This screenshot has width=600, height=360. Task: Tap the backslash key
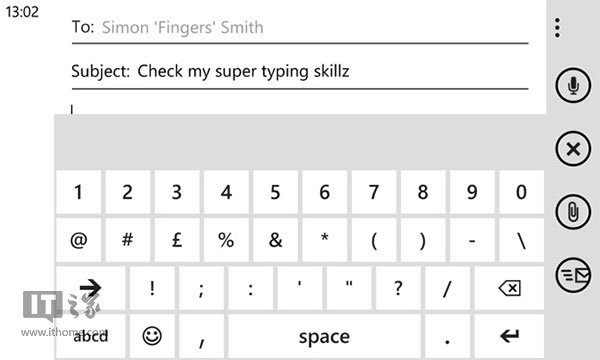[x=522, y=240]
